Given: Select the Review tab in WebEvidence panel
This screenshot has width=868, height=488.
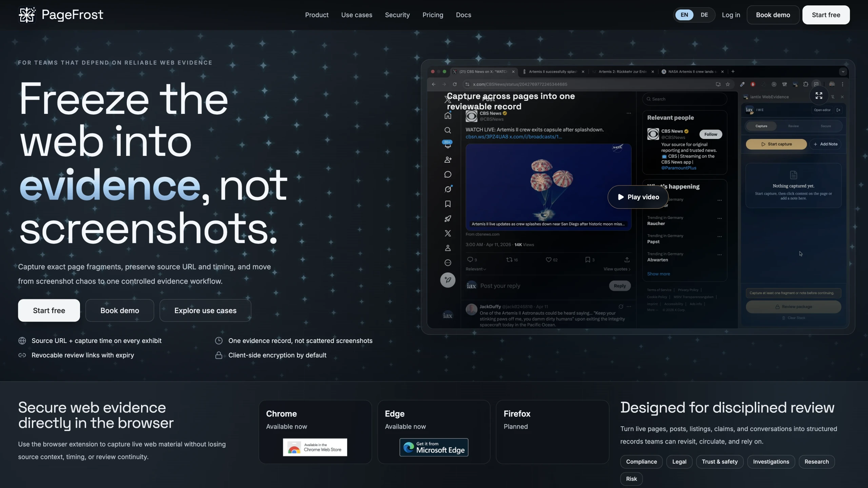Looking at the screenshot, I should point(793,126).
